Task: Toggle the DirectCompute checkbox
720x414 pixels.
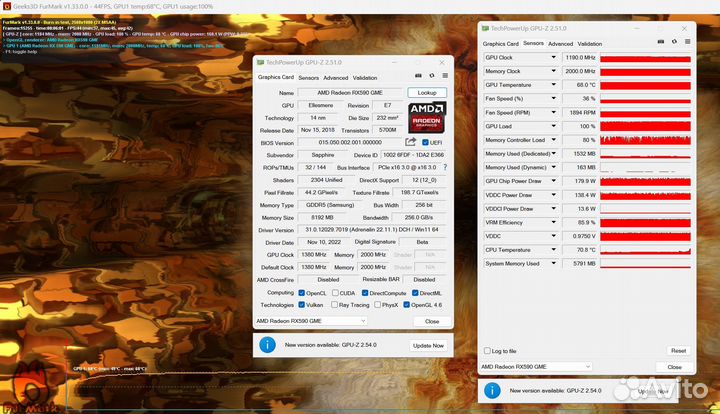Action: pyautogui.click(x=365, y=293)
